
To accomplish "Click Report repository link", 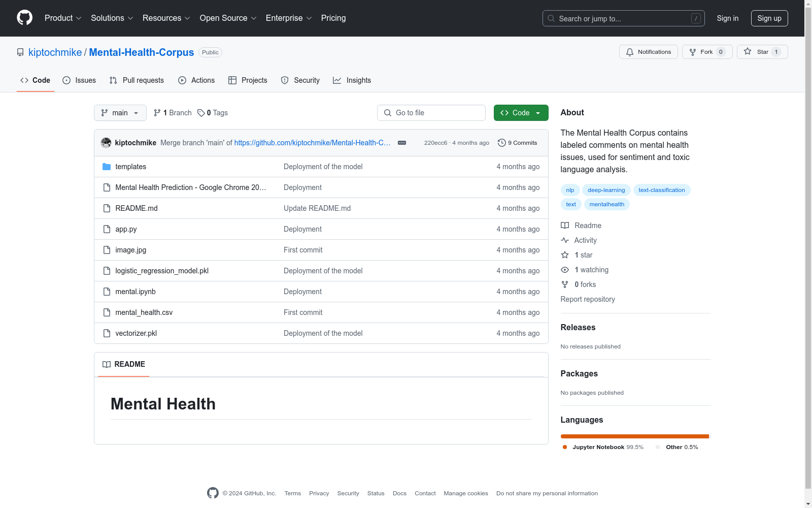I will (588, 299).
